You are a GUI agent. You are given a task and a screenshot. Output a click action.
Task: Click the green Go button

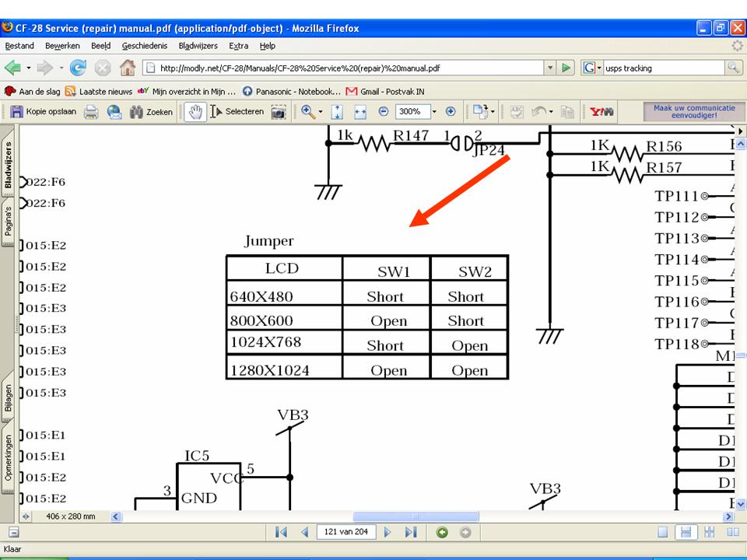[x=566, y=68]
